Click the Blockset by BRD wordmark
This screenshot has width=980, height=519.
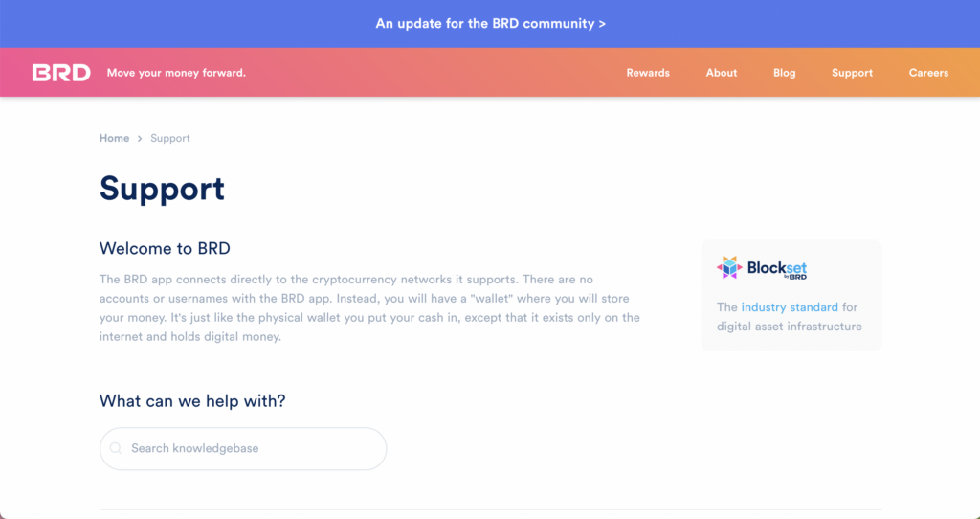777,269
